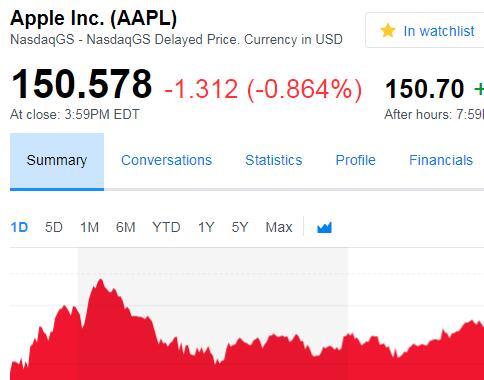
Task: Select the Summary tab
Action: tap(57, 162)
